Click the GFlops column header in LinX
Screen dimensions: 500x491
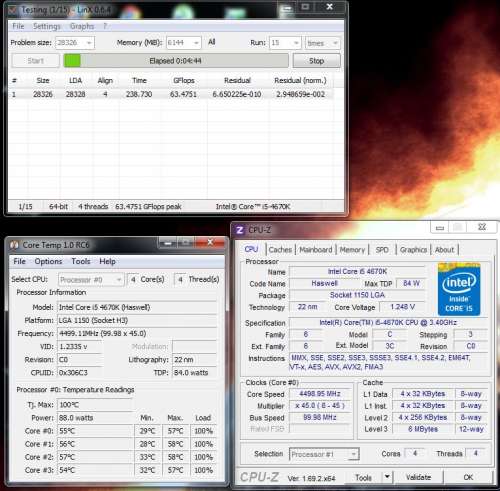184,80
